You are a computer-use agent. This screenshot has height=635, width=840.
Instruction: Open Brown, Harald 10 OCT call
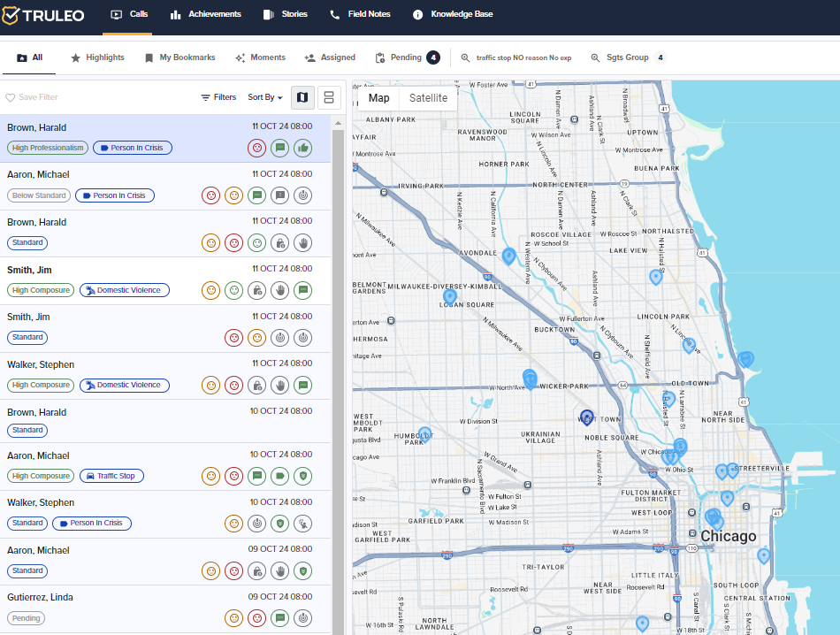tap(165, 421)
